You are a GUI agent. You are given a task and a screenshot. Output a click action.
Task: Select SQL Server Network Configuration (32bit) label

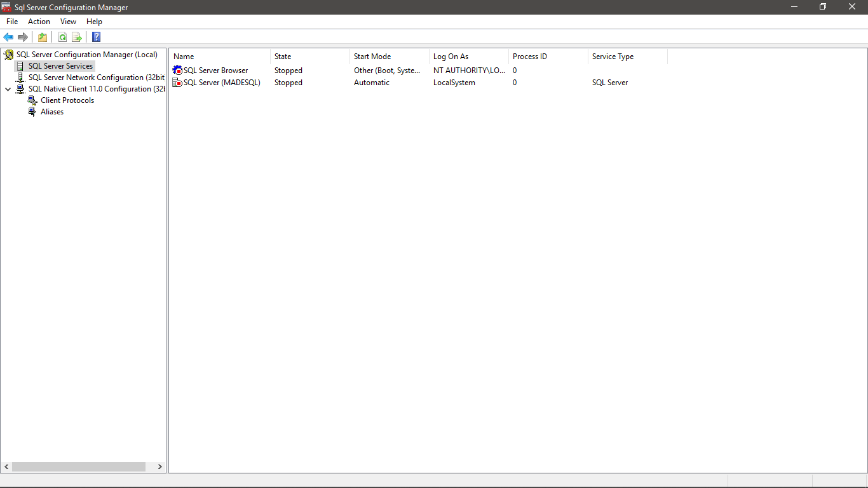tap(97, 78)
